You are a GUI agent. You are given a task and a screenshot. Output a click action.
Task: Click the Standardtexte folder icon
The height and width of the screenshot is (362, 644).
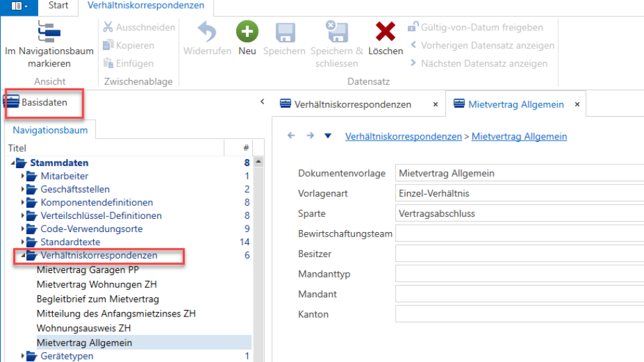(x=32, y=242)
